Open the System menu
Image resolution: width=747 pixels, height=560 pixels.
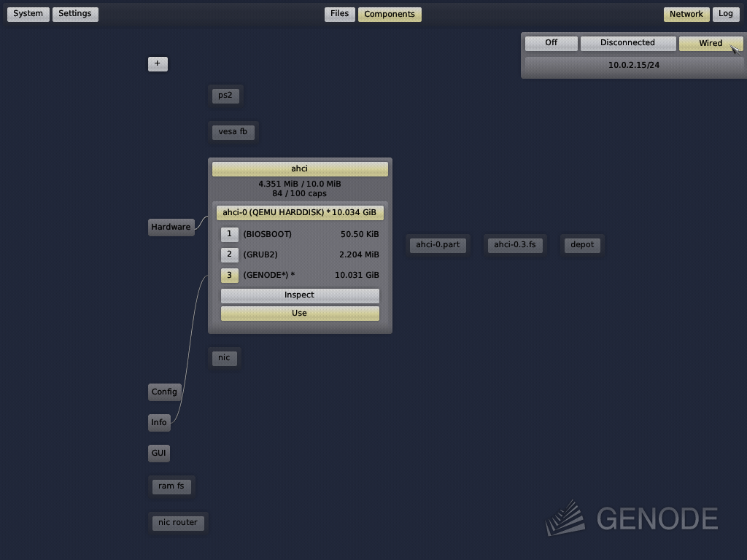pos(28,13)
